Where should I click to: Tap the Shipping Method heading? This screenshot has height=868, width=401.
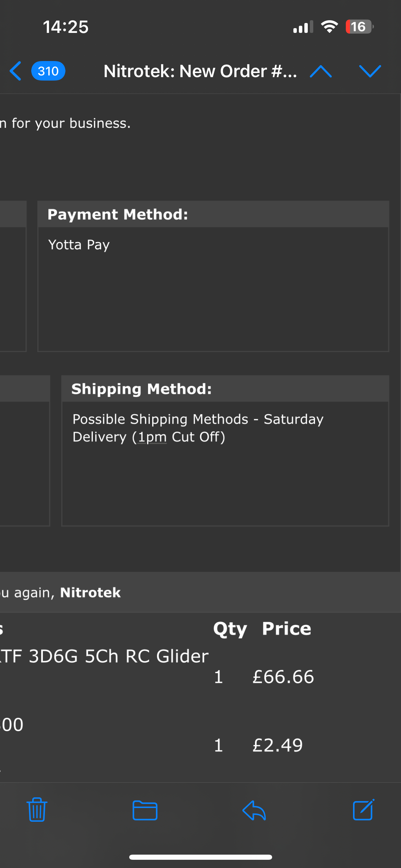tap(142, 389)
